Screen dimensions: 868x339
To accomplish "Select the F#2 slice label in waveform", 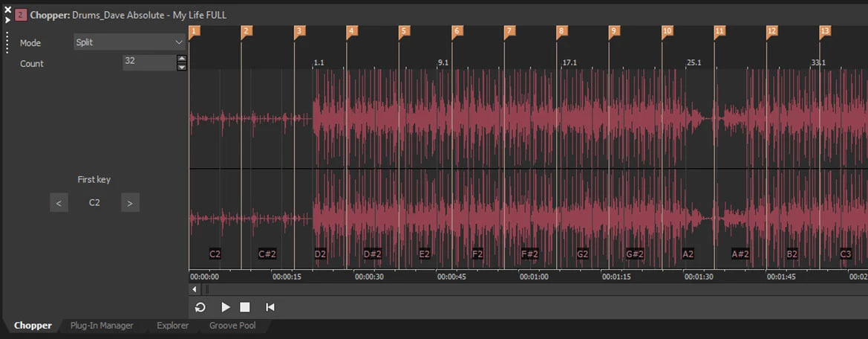I will pos(529,254).
